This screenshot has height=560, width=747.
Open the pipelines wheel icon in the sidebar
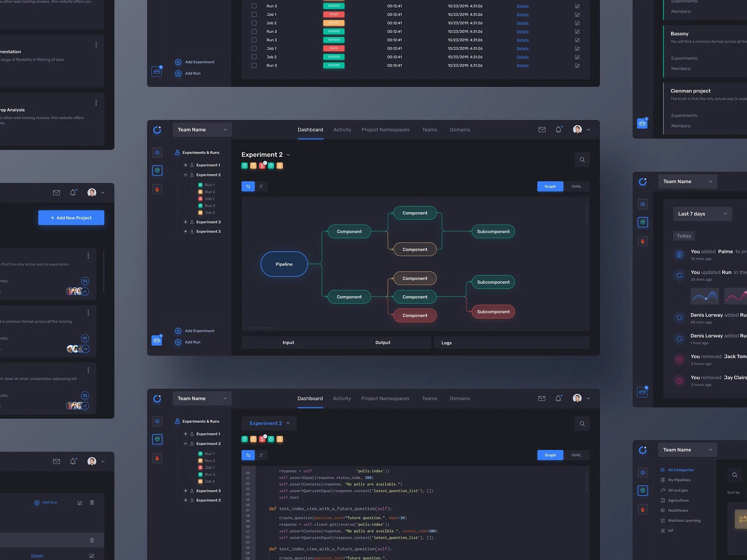pos(157,170)
